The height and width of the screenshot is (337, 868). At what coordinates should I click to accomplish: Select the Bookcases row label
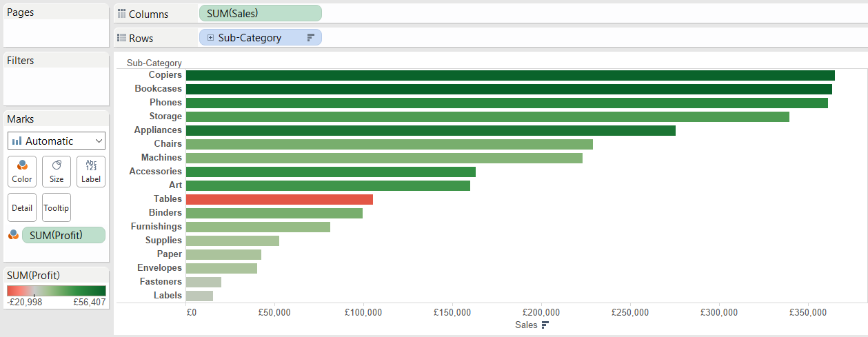(x=159, y=89)
